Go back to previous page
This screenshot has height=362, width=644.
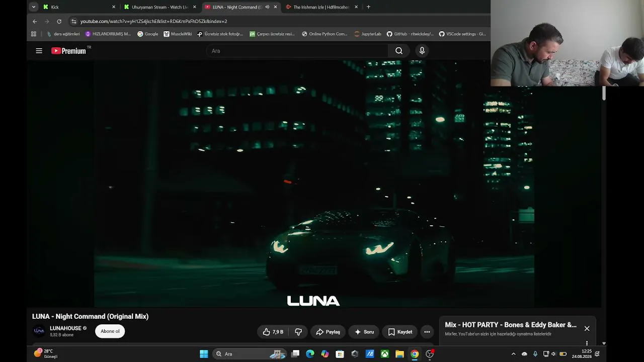coord(35,22)
